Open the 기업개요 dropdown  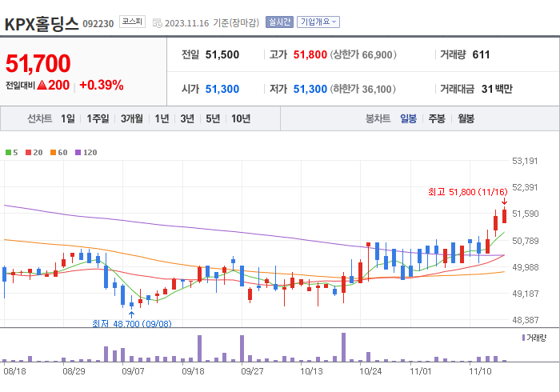[318, 22]
